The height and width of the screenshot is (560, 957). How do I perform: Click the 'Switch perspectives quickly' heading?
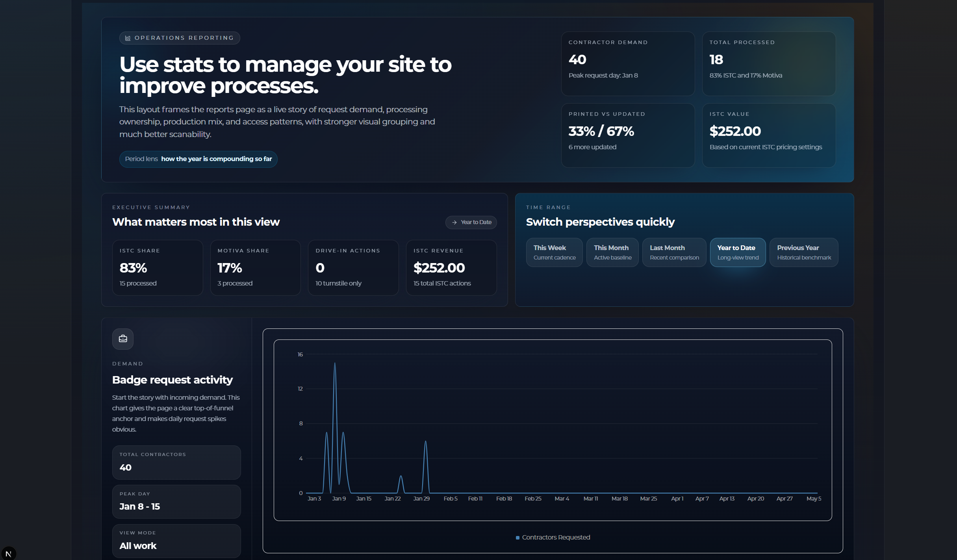[600, 222]
